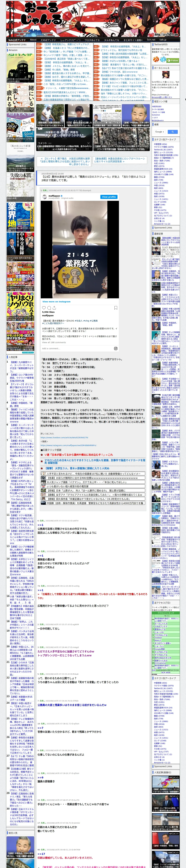Open the ヌルポあんてな nav item
This screenshot has height=868, width=186.
tap(111, 40)
